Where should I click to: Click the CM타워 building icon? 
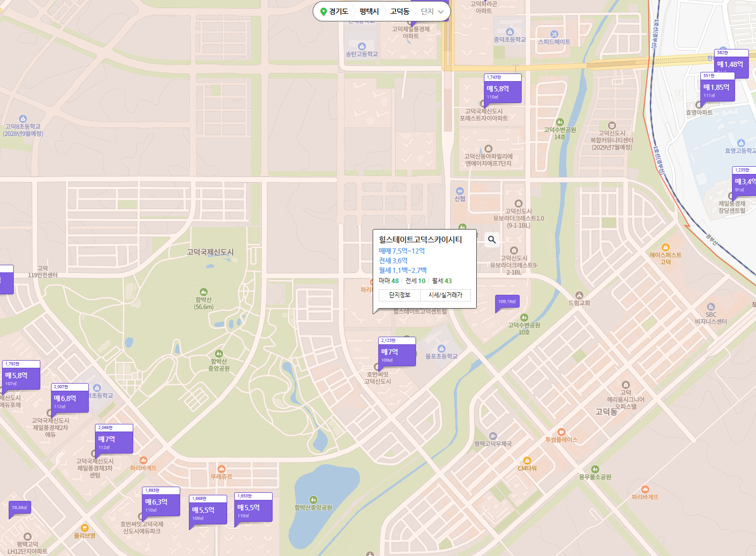[x=527, y=461]
